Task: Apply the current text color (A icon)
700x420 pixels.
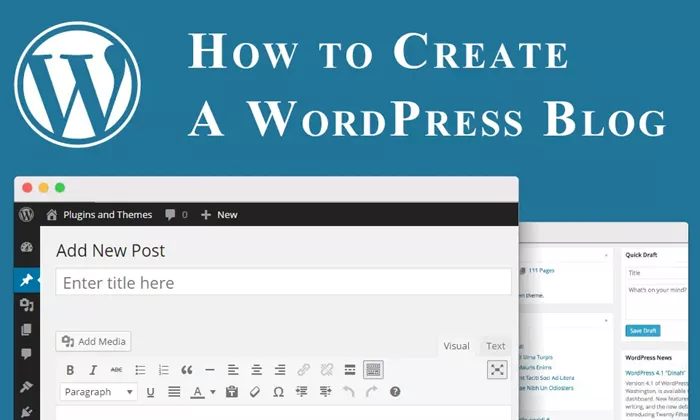Action: (197, 392)
